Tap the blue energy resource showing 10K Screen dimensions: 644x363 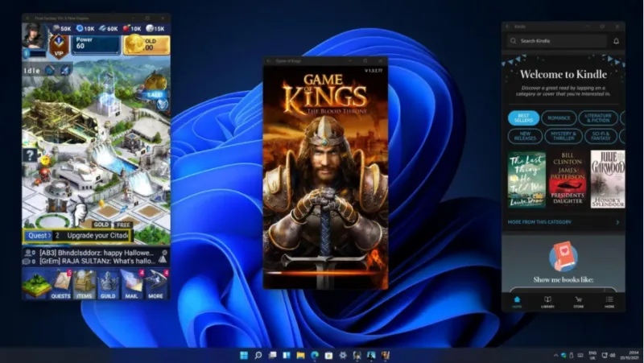tap(80, 28)
